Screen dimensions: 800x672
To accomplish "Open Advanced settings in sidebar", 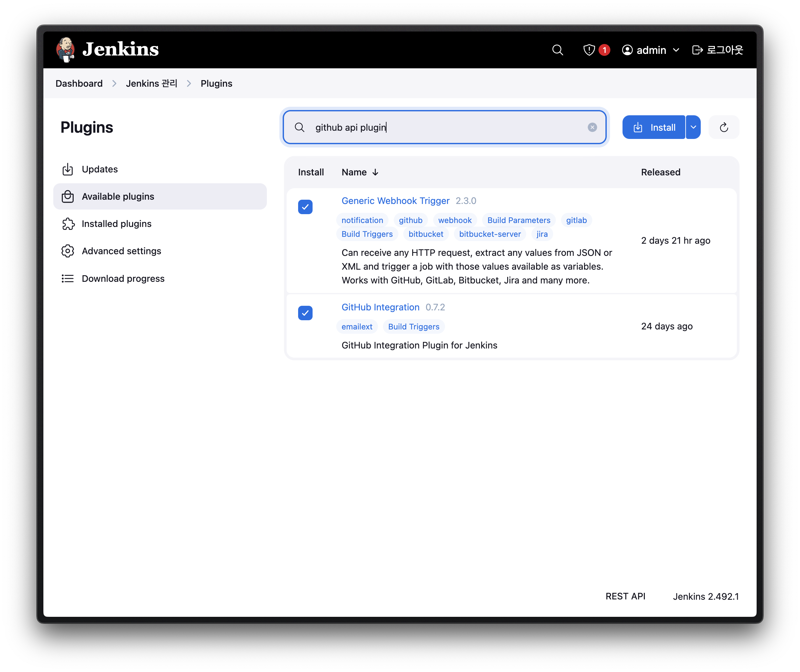I will 160,251.
